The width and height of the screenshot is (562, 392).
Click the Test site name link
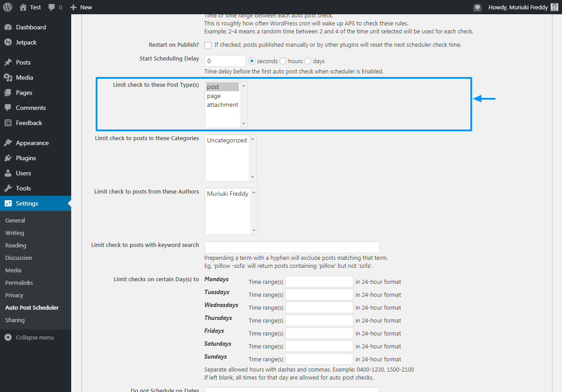click(x=36, y=7)
